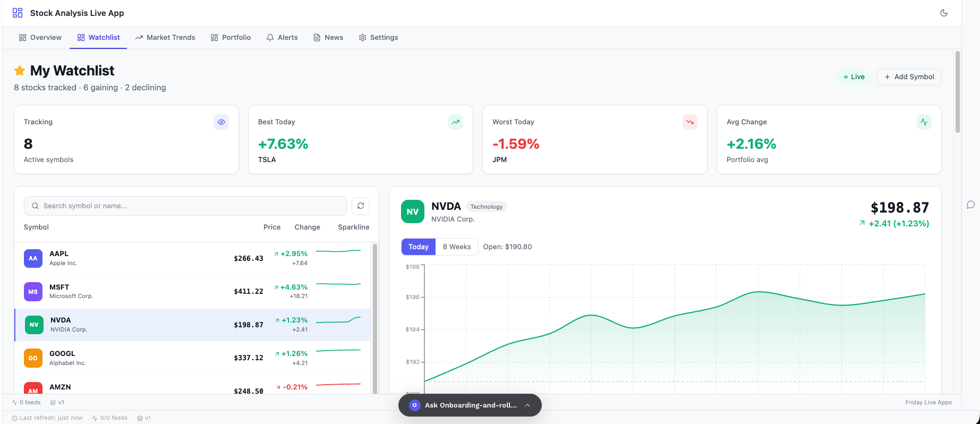Click the 0 feeds status indicator
Screen dimensions: 980x424
coord(26,402)
